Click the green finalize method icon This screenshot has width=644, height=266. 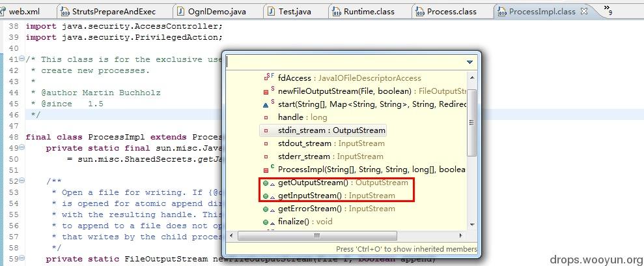(x=266, y=222)
